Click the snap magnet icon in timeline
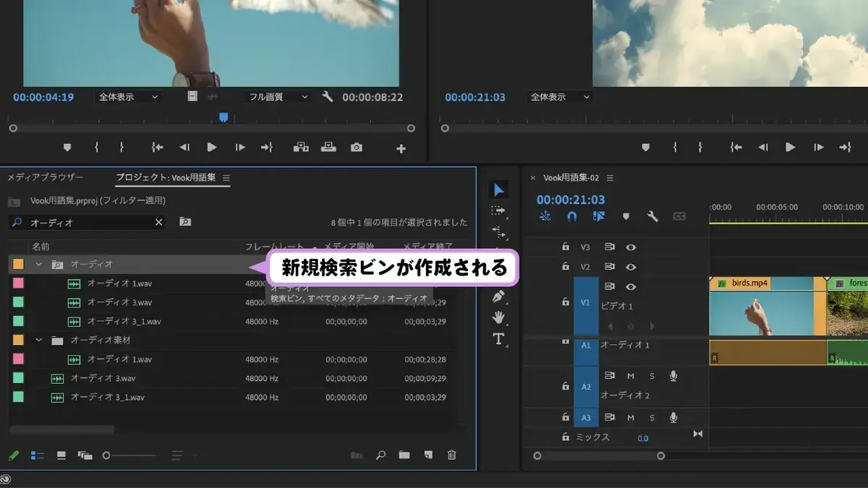This screenshot has height=488, width=868. tap(571, 216)
